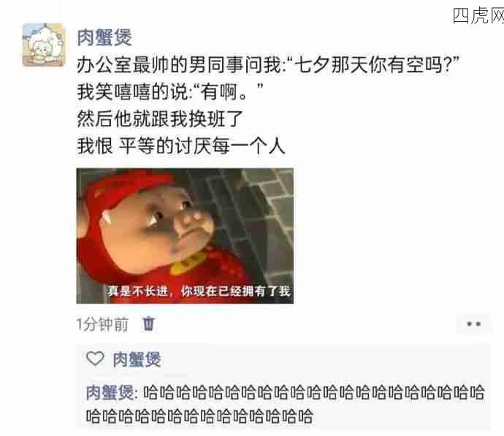This screenshot has height=436, width=504.
Task: Click the meme subtitle 真是不长进
Action: (138, 291)
